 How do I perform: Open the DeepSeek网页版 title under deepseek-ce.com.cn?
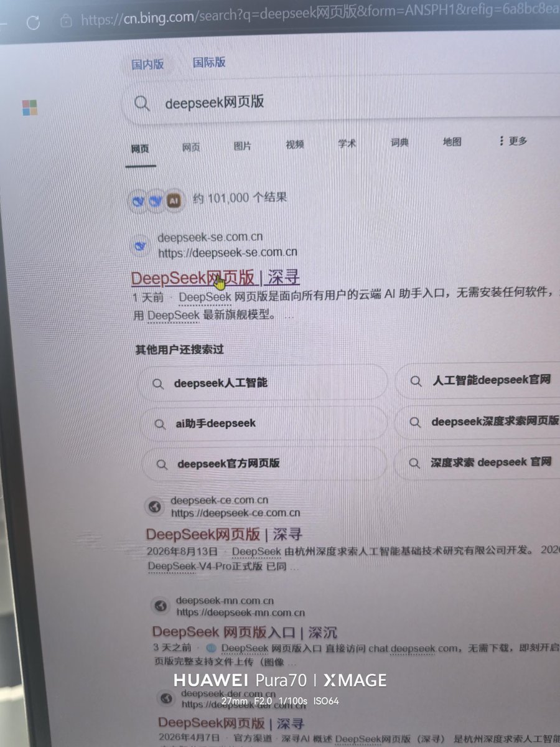pyautogui.click(x=225, y=534)
